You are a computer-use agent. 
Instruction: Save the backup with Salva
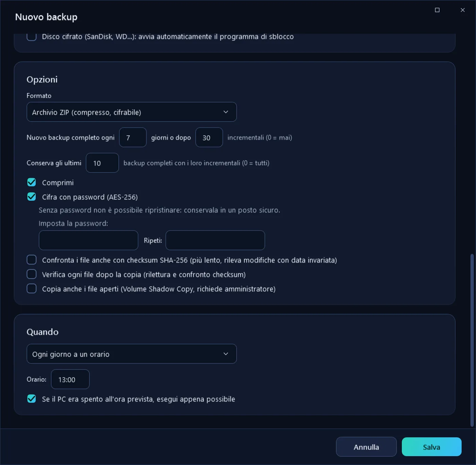[x=431, y=447]
